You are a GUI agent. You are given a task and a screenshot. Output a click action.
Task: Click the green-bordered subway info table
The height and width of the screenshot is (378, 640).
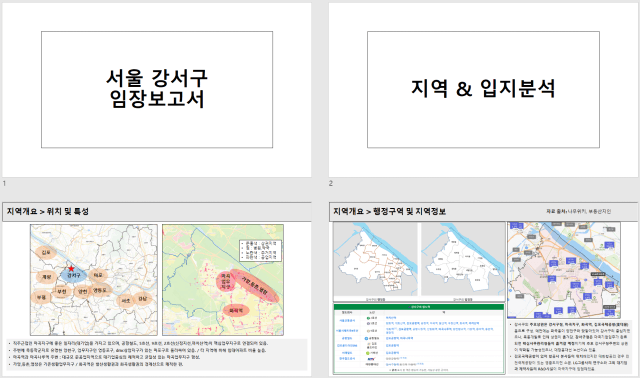coord(419,338)
